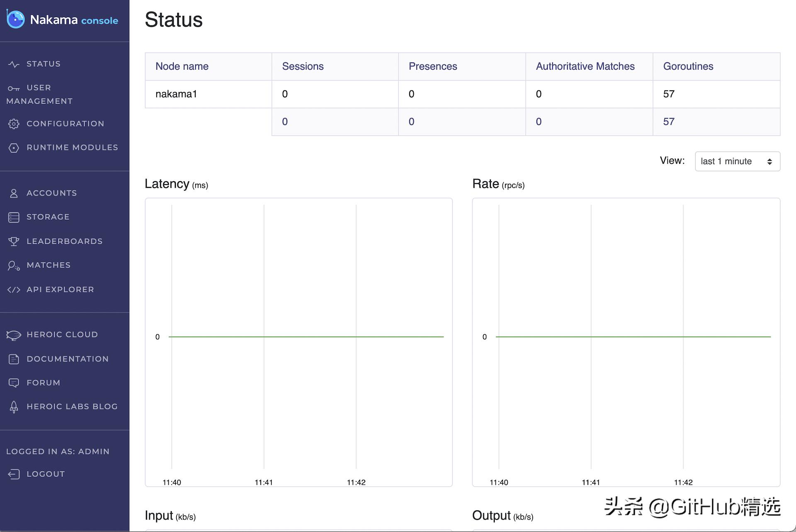The height and width of the screenshot is (532, 796).
Task: Go to the Forum menu item
Action: click(x=43, y=383)
